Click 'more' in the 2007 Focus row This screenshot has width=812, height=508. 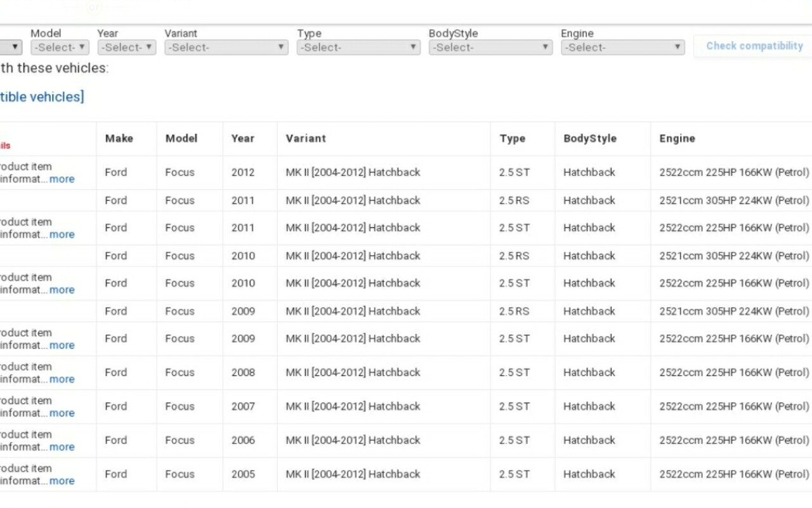click(x=62, y=413)
